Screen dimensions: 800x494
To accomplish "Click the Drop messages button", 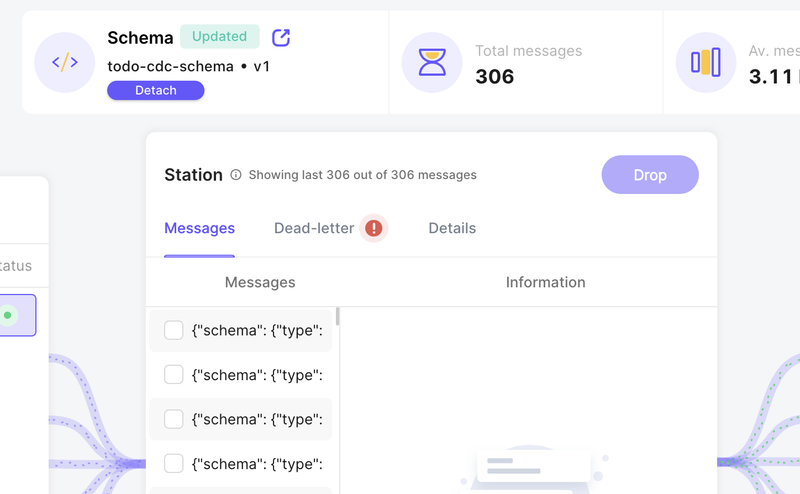I will [650, 175].
